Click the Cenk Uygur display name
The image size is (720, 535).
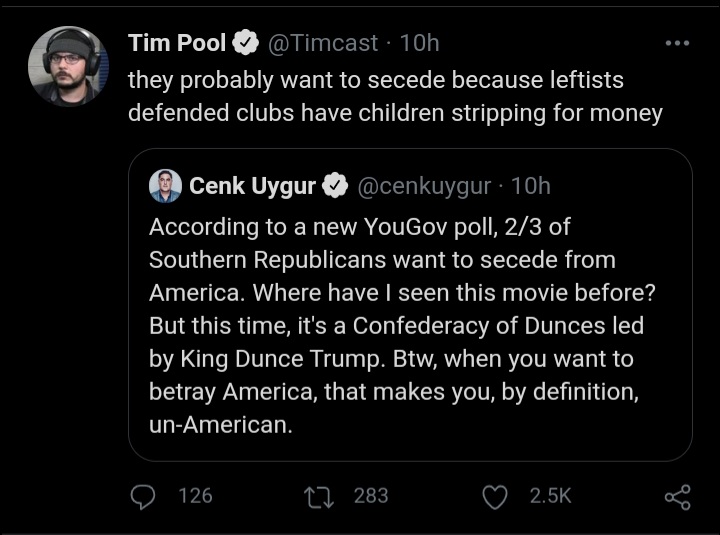click(252, 186)
